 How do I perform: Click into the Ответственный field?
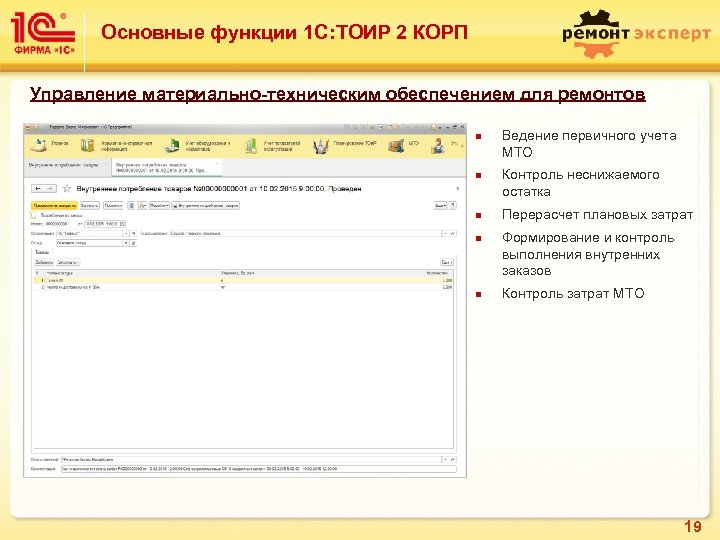pyautogui.click(x=251, y=459)
